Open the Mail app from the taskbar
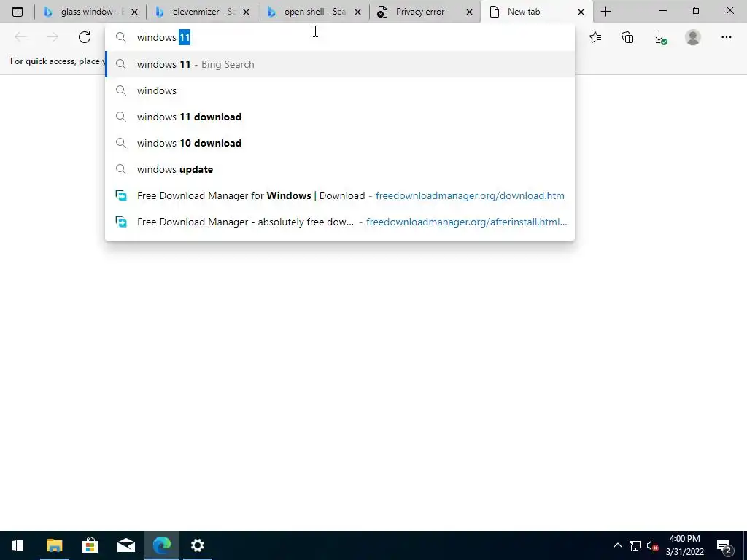Image resolution: width=747 pixels, height=560 pixels. pyautogui.click(x=125, y=545)
